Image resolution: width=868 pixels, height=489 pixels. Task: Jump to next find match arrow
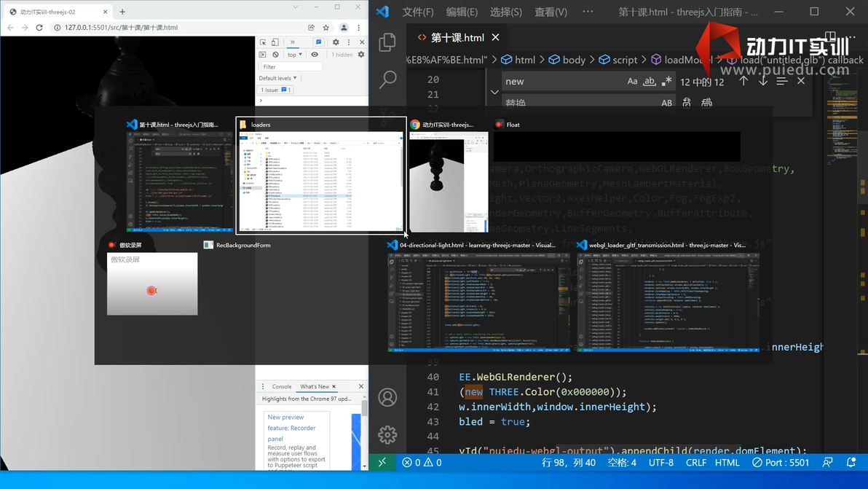[762, 82]
